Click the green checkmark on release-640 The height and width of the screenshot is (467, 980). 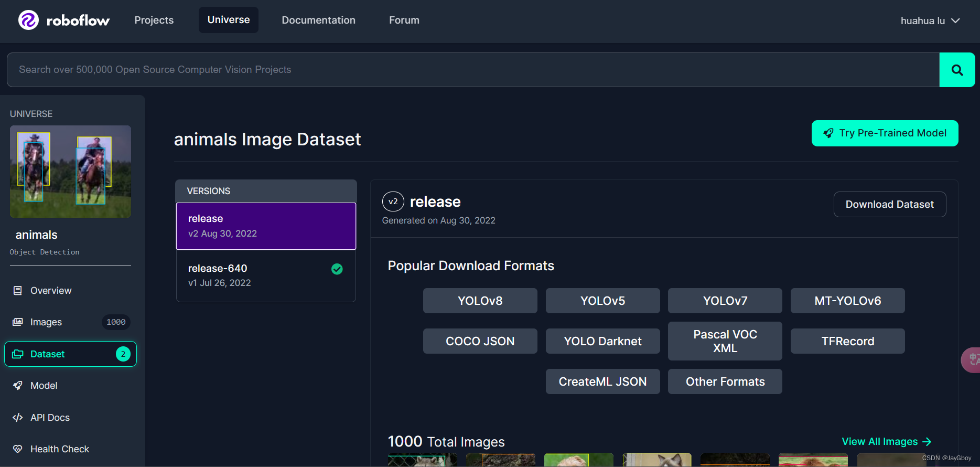[x=337, y=269]
